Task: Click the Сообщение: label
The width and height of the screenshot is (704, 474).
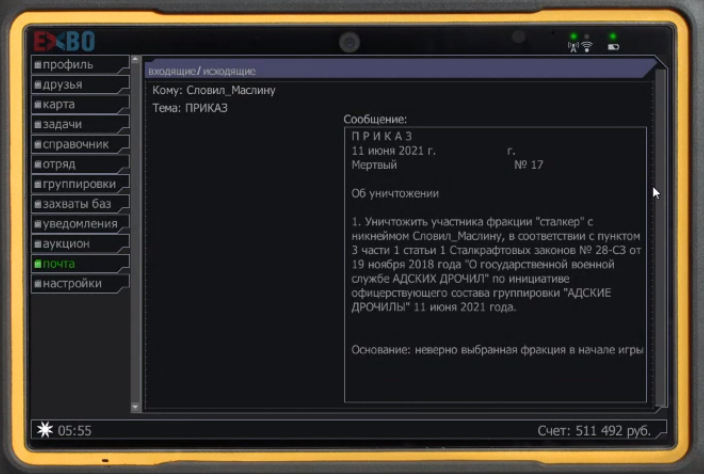Action: tap(375, 119)
